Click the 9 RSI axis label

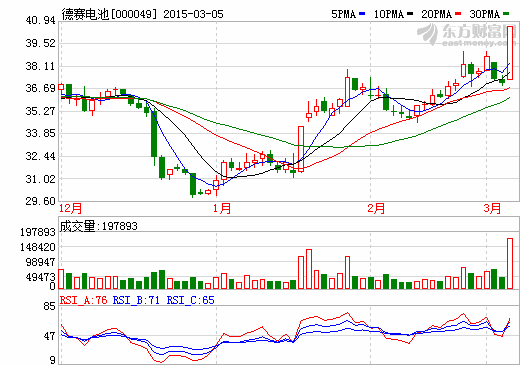point(52,360)
